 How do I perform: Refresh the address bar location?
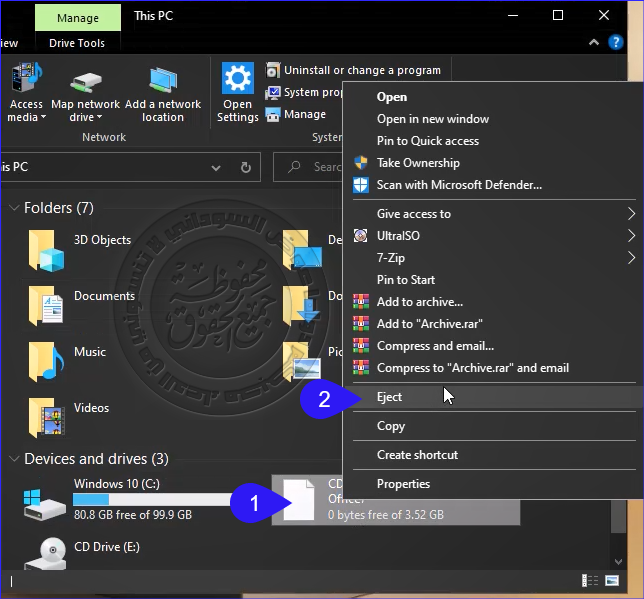tap(245, 167)
